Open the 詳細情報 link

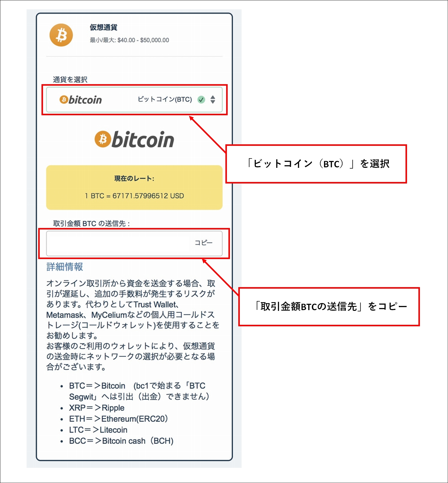click(65, 267)
